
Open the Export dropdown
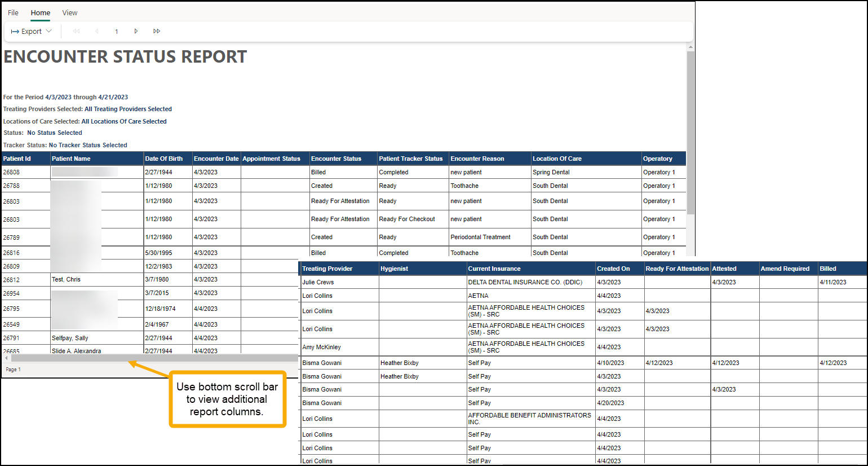tap(32, 31)
